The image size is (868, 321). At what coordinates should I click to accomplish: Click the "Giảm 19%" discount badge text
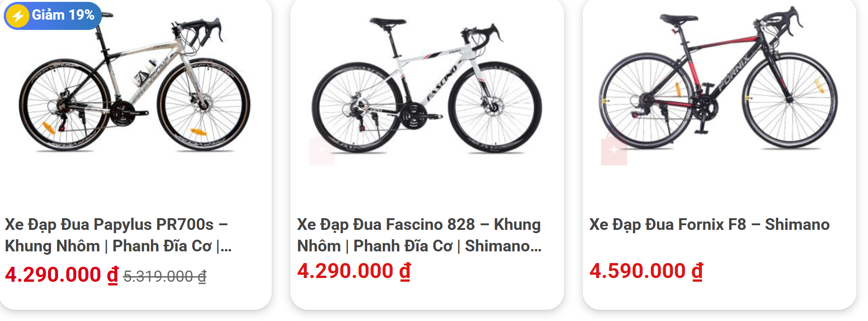coord(63,15)
